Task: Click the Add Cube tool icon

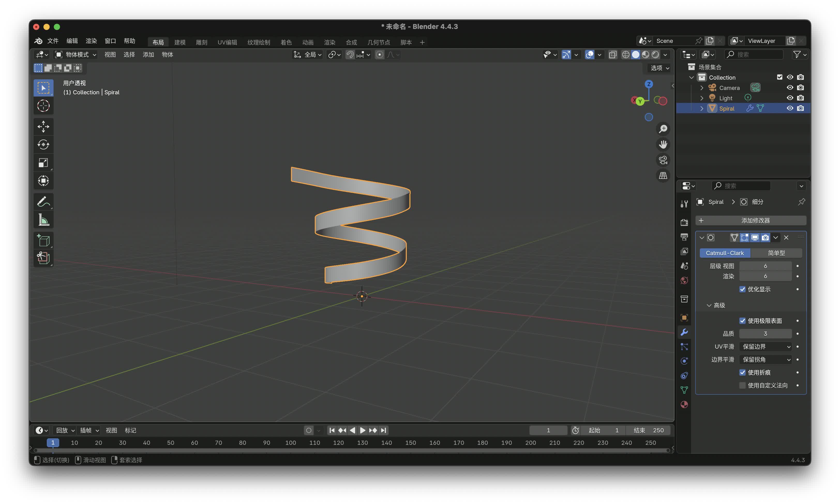Action: click(43, 240)
